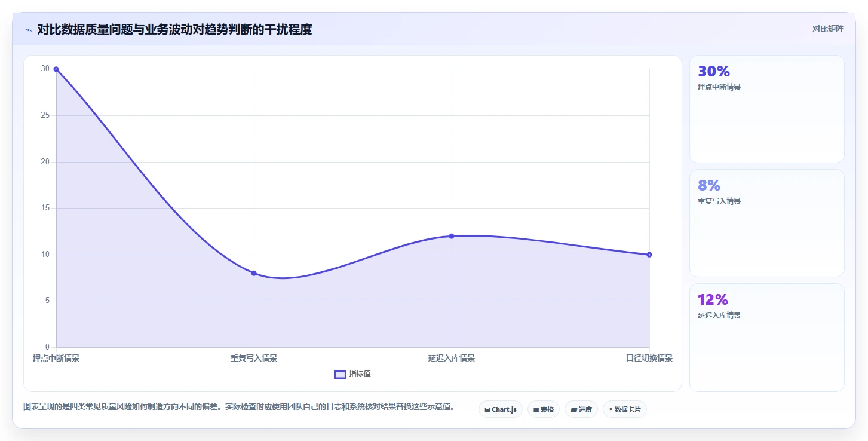Image resolution: width=868 pixels, height=441 pixels.
Task: Click the y-axis value 15
Action: click(x=45, y=208)
